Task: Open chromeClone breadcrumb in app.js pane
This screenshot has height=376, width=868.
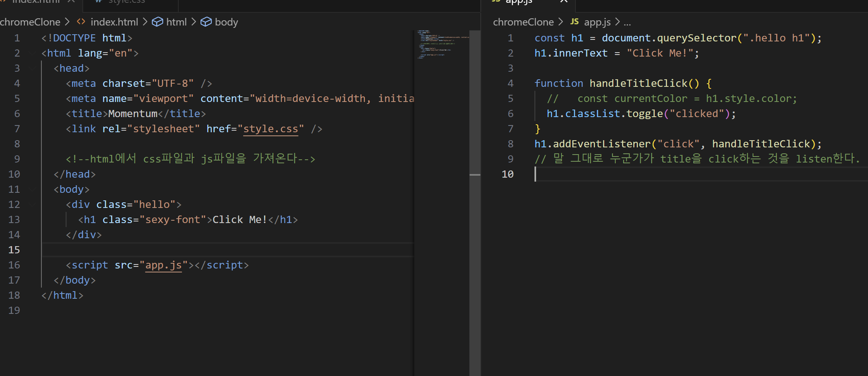Action: 523,22
